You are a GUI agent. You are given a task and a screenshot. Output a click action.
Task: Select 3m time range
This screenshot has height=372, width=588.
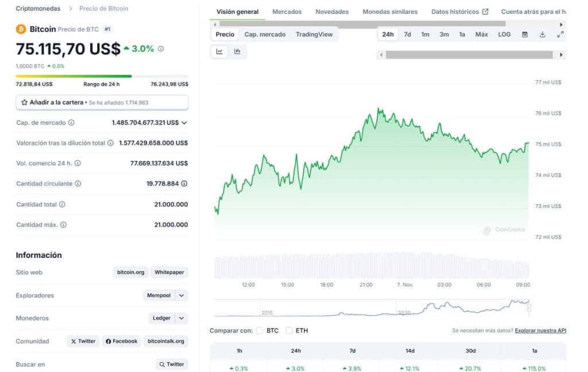444,34
